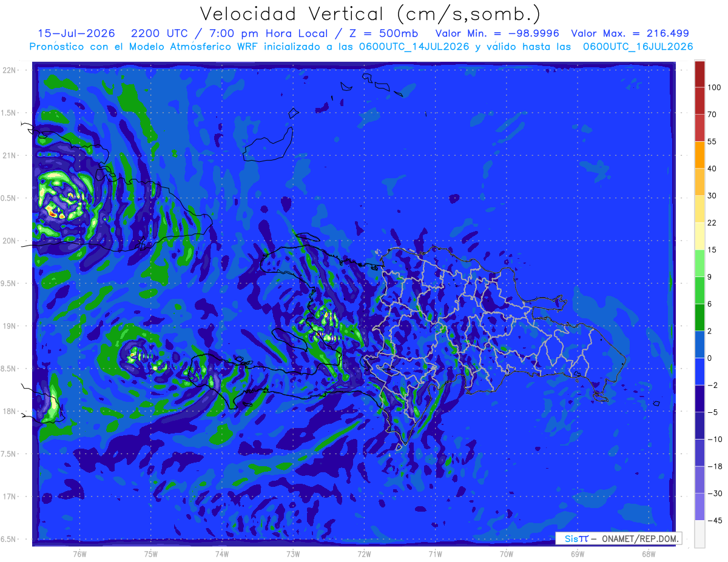
Task: Click the '68W' longitude label
Action: [649, 554]
